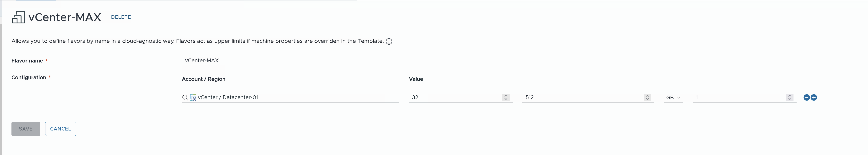Image resolution: width=868 pixels, height=155 pixels.
Task: Add a configuration row with plus icon
Action: pos(814,98)
